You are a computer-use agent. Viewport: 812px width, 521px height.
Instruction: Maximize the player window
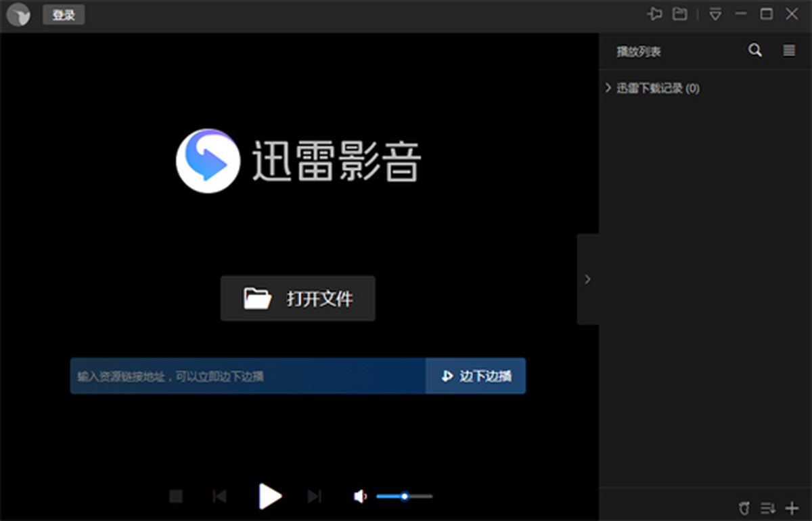point(767,14)
